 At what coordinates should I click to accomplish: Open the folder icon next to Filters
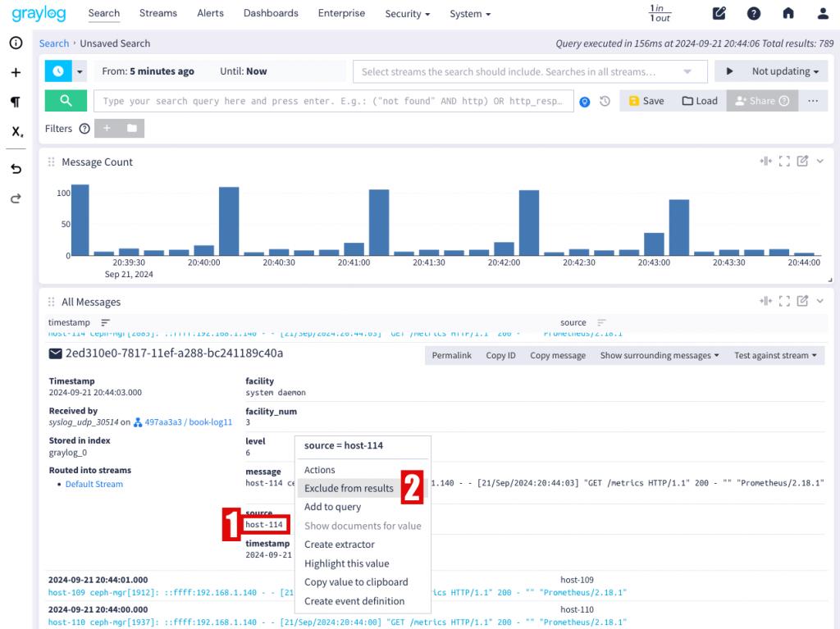point(132,128)
